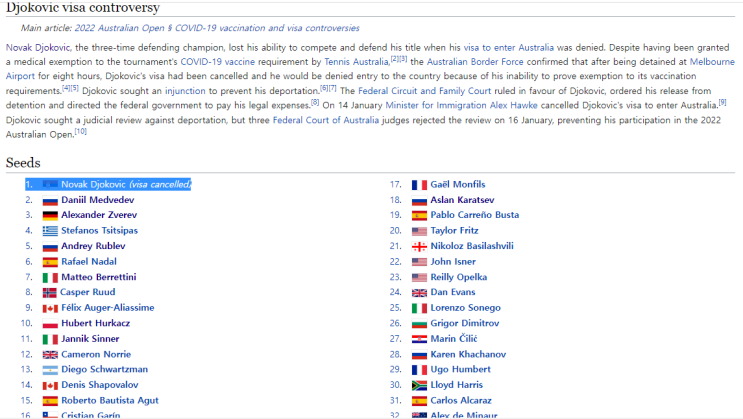Click the Canadian flag beside Denis Shapovalov
This screenshot has height=419, width=743.
(50, 386)
